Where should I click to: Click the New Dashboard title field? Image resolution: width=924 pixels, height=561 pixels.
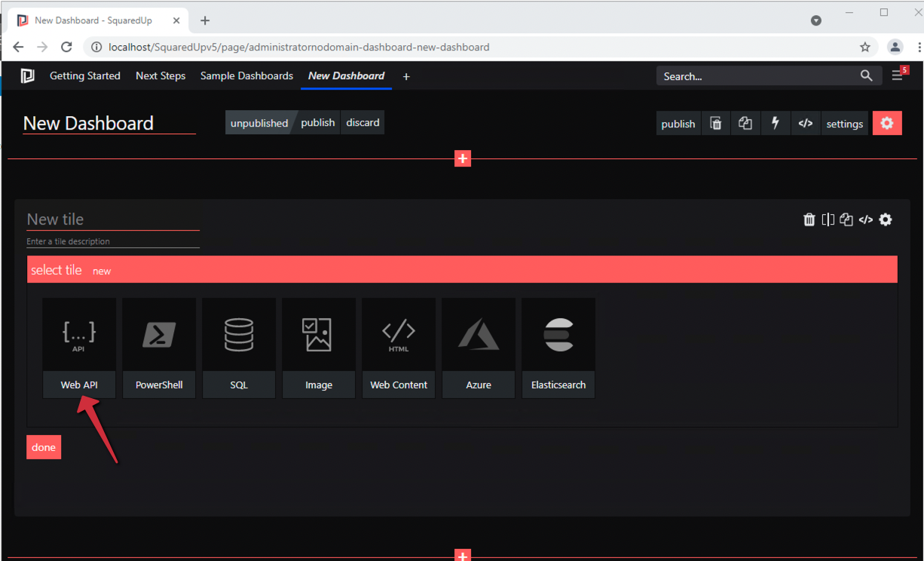click(109, 123)
